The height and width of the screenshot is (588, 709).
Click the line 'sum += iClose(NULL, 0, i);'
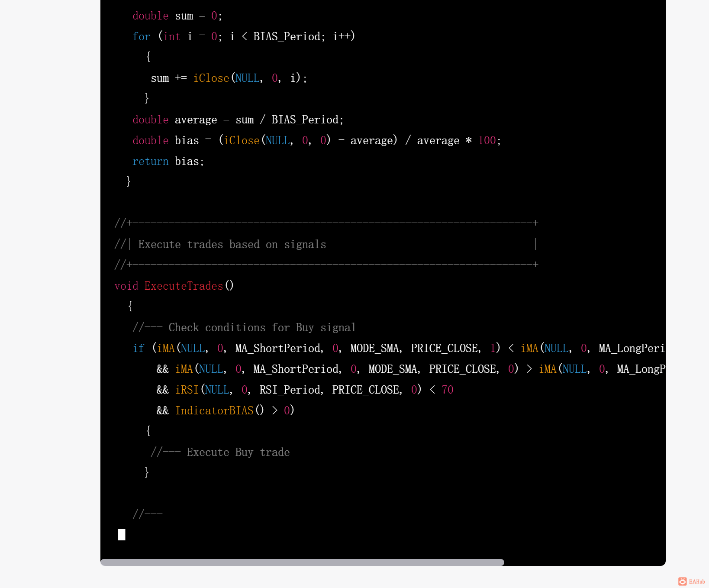(x=229, y=78)
